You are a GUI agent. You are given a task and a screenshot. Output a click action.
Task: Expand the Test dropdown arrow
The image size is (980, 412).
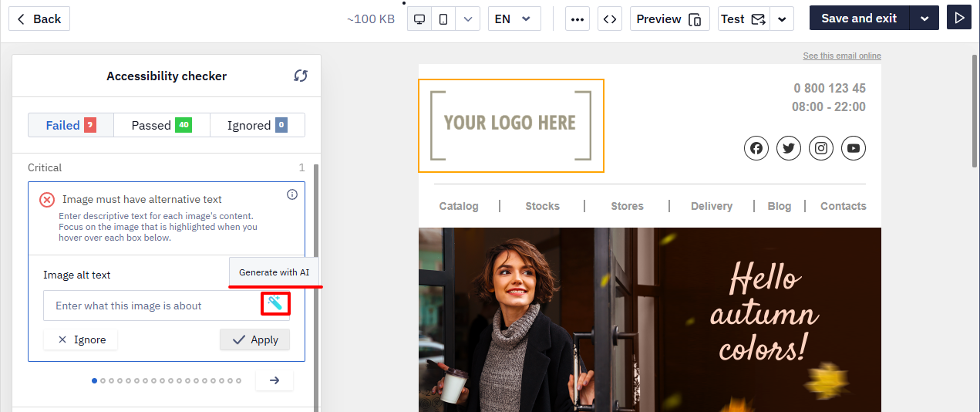(783, 19)
